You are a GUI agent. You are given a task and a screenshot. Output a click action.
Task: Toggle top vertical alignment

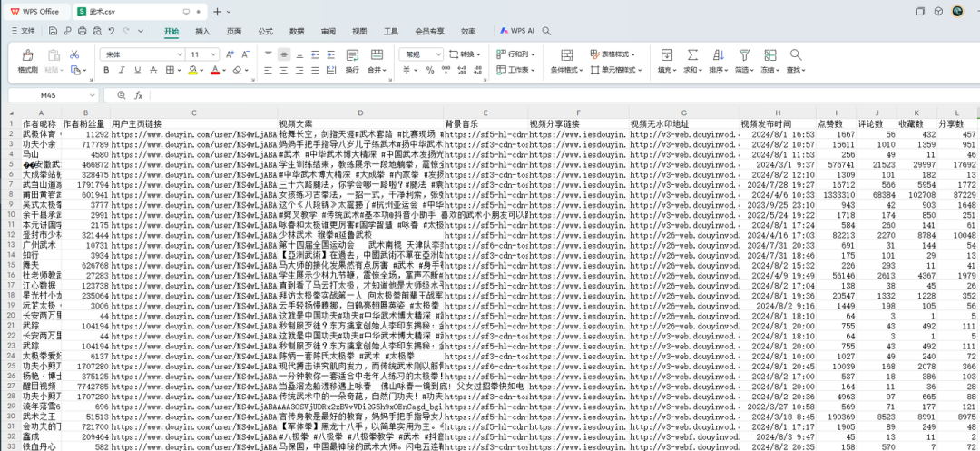point(268,54)
